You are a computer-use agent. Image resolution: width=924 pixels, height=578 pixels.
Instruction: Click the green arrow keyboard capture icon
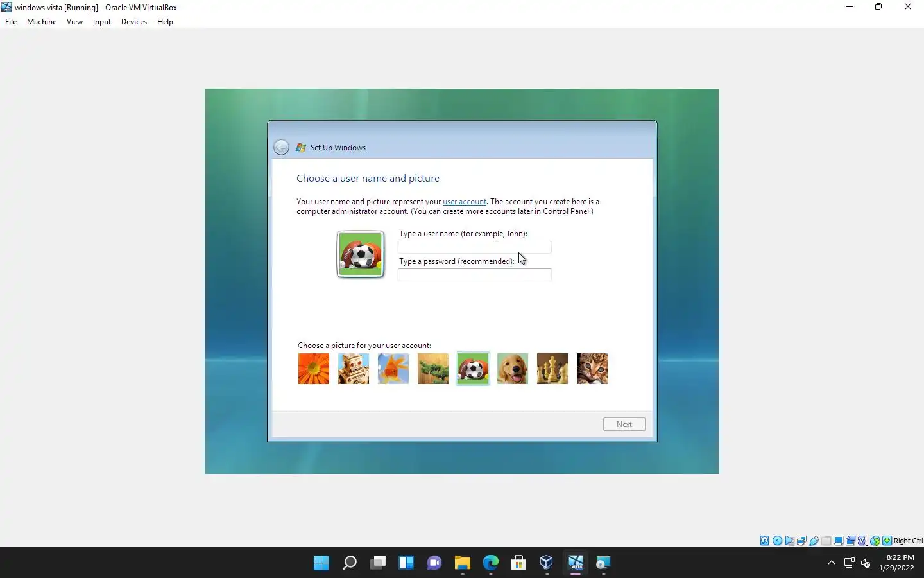(x=887, y=541)
